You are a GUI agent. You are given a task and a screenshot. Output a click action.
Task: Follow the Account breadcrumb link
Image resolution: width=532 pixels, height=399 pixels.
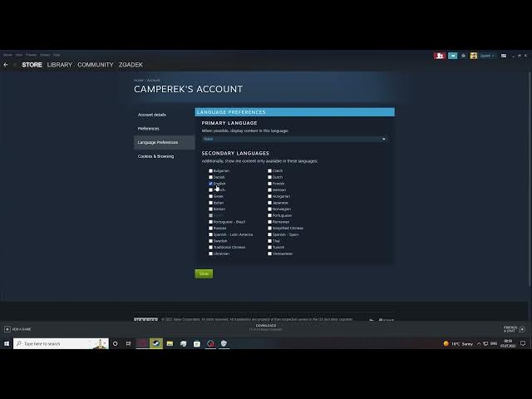(x=153, y=81)
